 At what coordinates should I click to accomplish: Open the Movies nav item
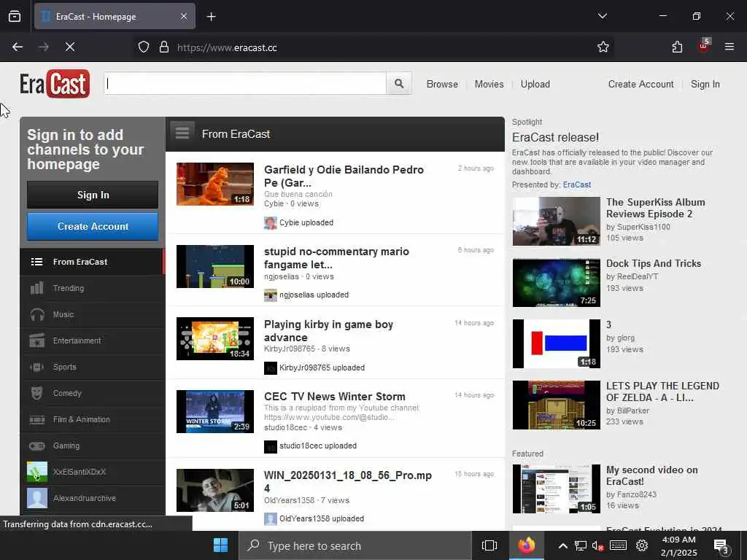tap(489, 85)
